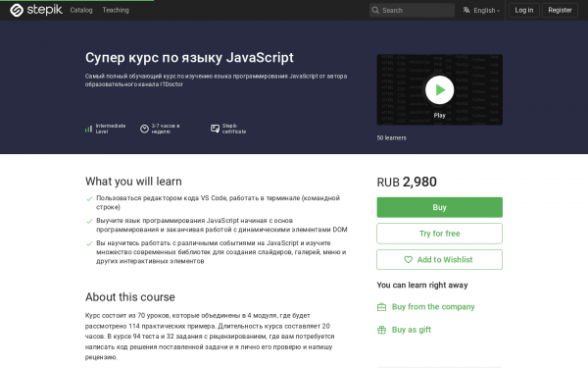Click the checkmark beside VS Code item
The height and width of the screenshot is (368, 588).
(x=89, y=198)
